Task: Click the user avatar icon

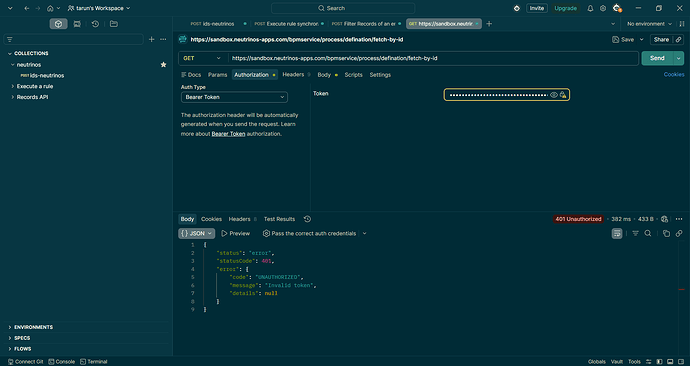Action: point(617,8)
